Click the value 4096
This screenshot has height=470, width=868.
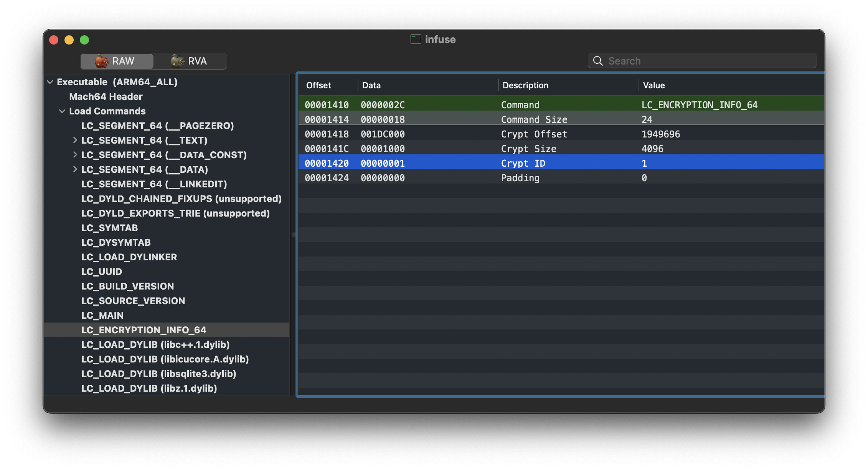coord(652,149)
